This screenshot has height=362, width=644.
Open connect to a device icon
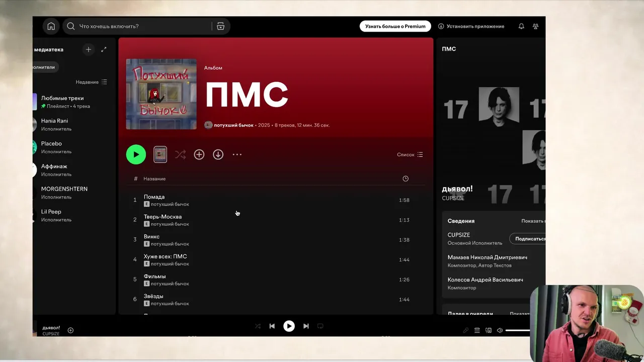[x=489, y=330]
